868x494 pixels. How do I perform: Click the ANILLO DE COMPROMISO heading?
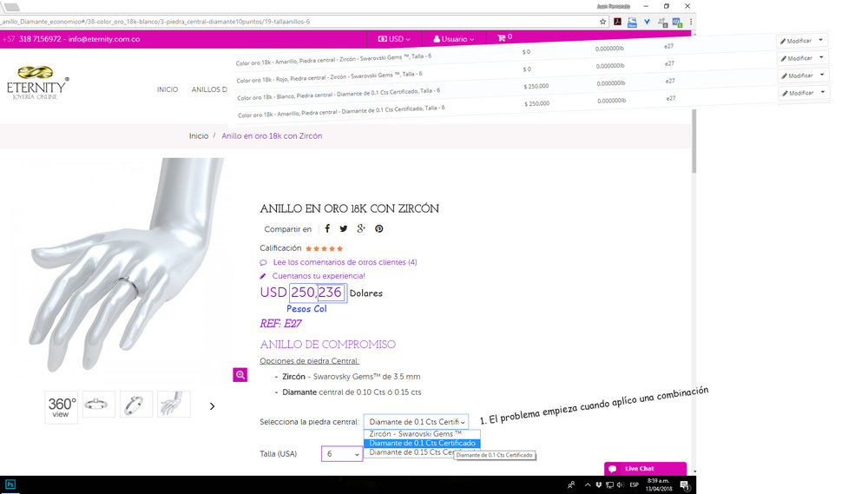[328, 345]
